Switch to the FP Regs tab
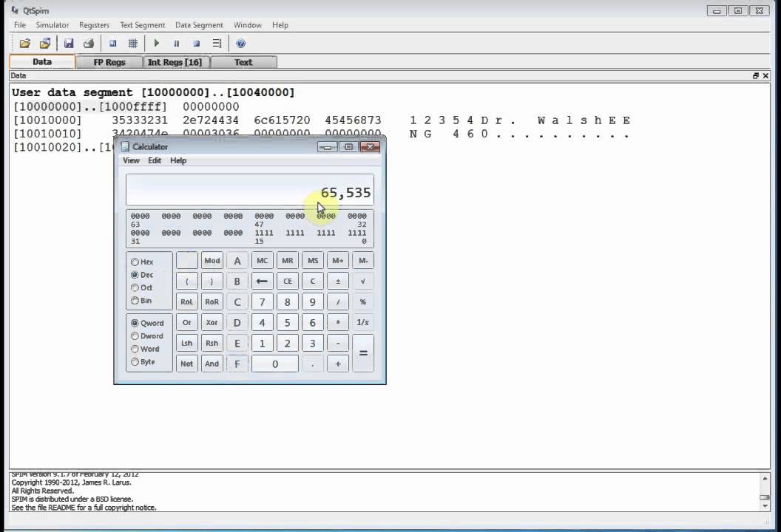781x532 pixels. [x=109, y=62]
